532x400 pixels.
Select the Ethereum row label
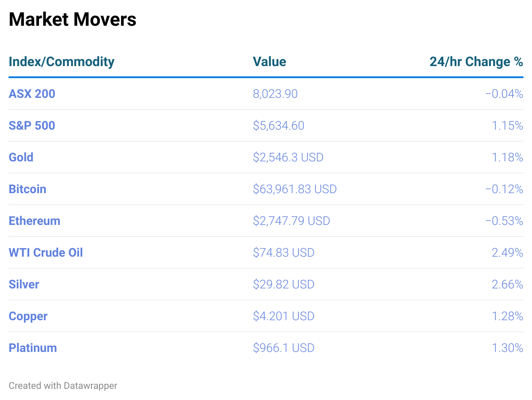click(x=35, y=221)
